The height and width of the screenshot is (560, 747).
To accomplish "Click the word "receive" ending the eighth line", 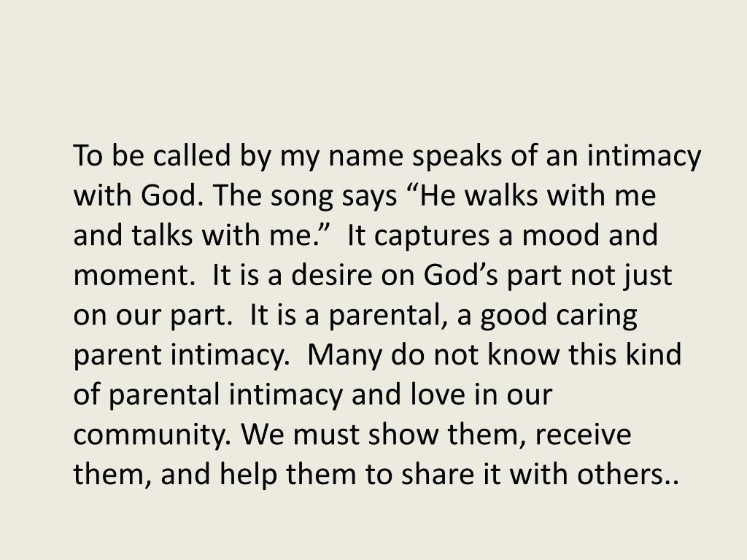I will (x=584, y=435).
